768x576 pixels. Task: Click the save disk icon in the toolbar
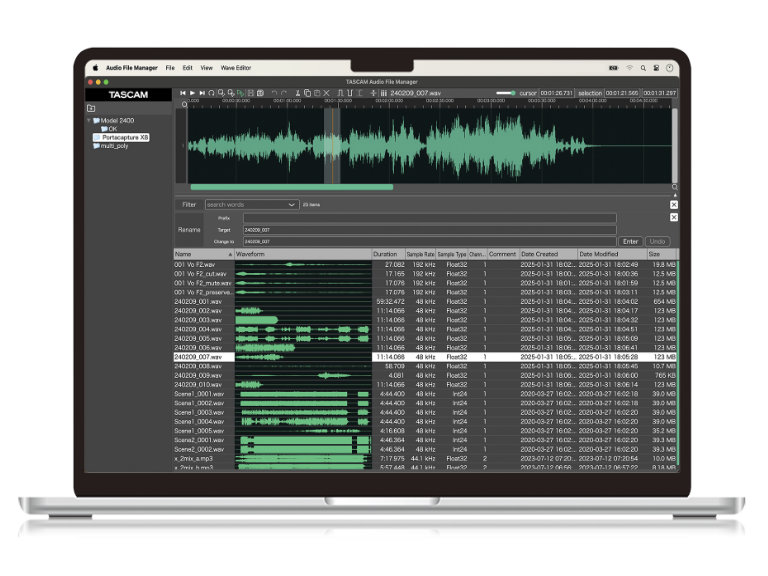(x=250, y=93)
